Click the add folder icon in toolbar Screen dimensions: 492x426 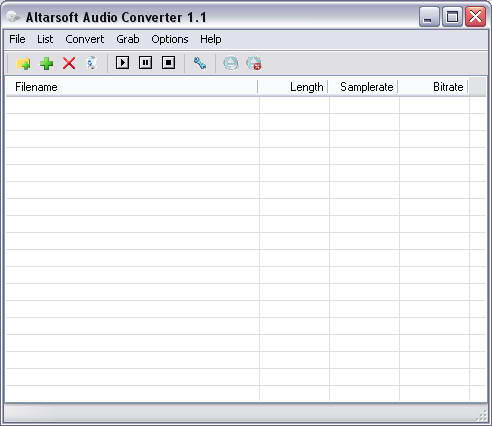[x=23, y=63]
